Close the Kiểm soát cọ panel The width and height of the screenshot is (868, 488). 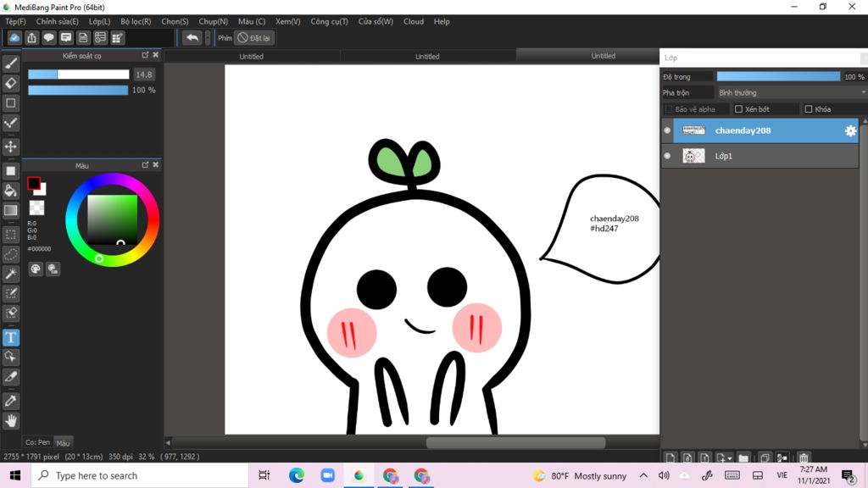coord(156,55)
